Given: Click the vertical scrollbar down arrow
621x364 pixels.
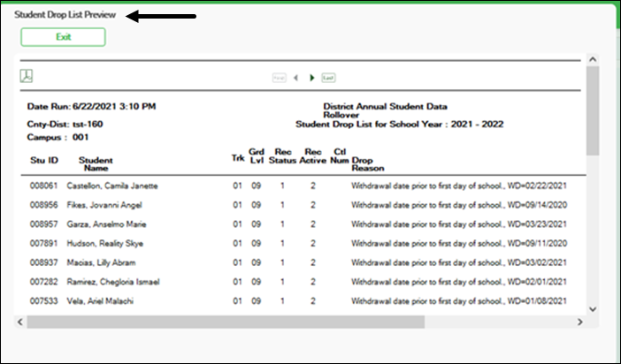Looking at the screenshot, I should 593,309.
